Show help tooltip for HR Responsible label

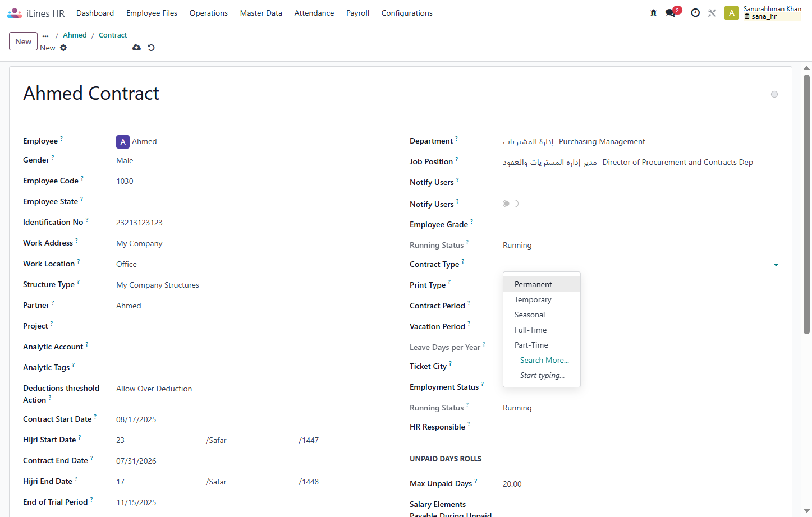point(469,424)
